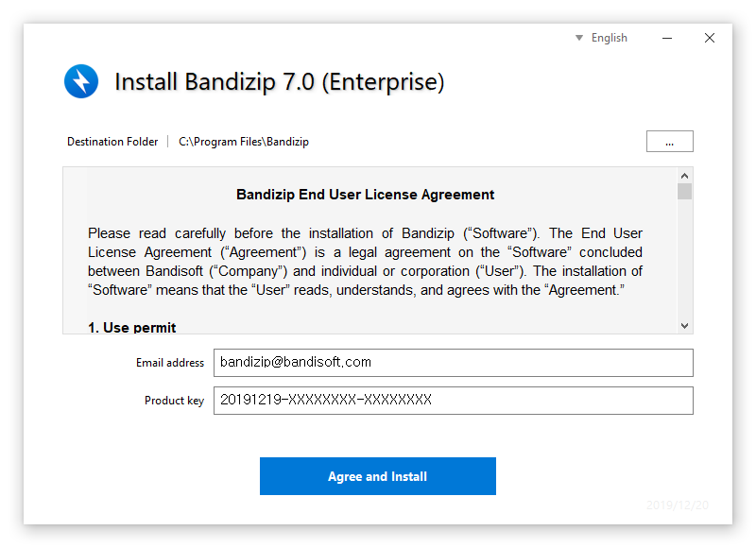The width and height of the screenshot is (756, 548).
Task: Click the license scrollbar down arrow
Action: click(x=685, y=325)
